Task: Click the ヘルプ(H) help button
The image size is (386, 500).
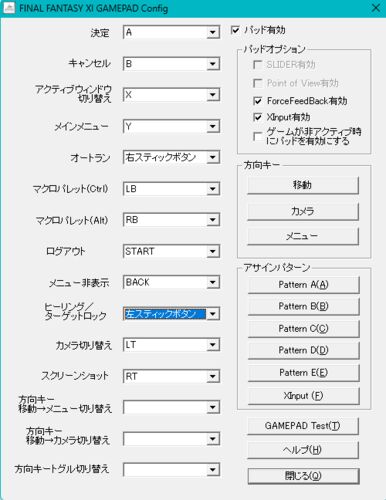Action: (303, 450)
